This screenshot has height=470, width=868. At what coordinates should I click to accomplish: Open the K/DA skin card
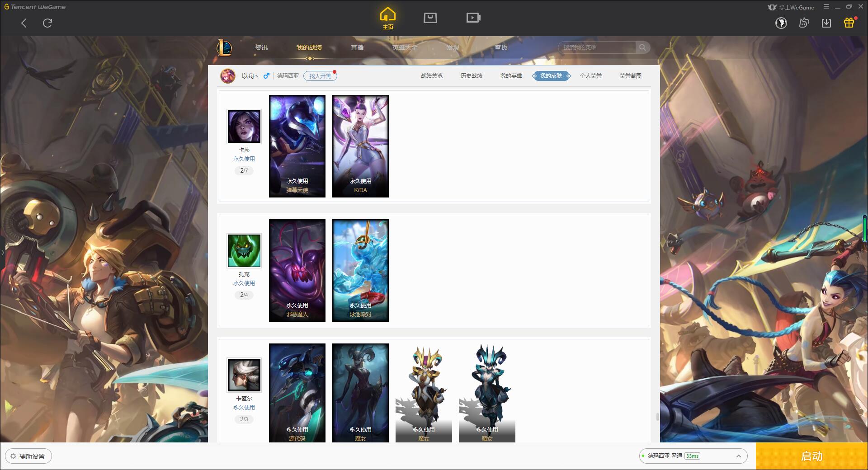[x=360, y=146]
